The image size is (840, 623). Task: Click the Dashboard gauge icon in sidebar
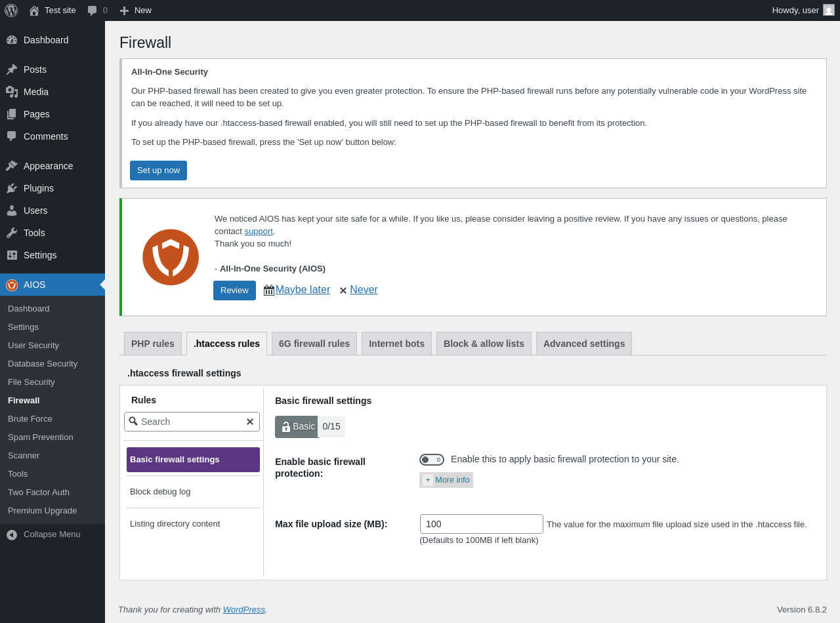12,40
